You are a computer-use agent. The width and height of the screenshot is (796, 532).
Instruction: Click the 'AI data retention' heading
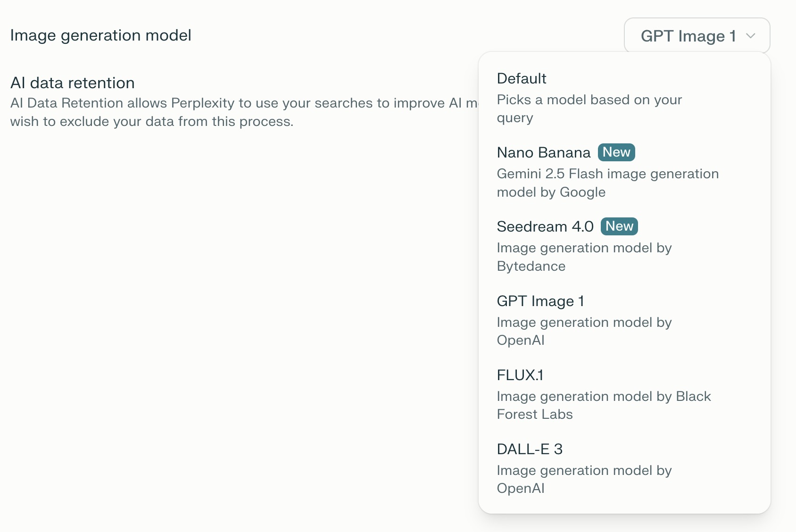pyautogui.click(x=72, y=83)
